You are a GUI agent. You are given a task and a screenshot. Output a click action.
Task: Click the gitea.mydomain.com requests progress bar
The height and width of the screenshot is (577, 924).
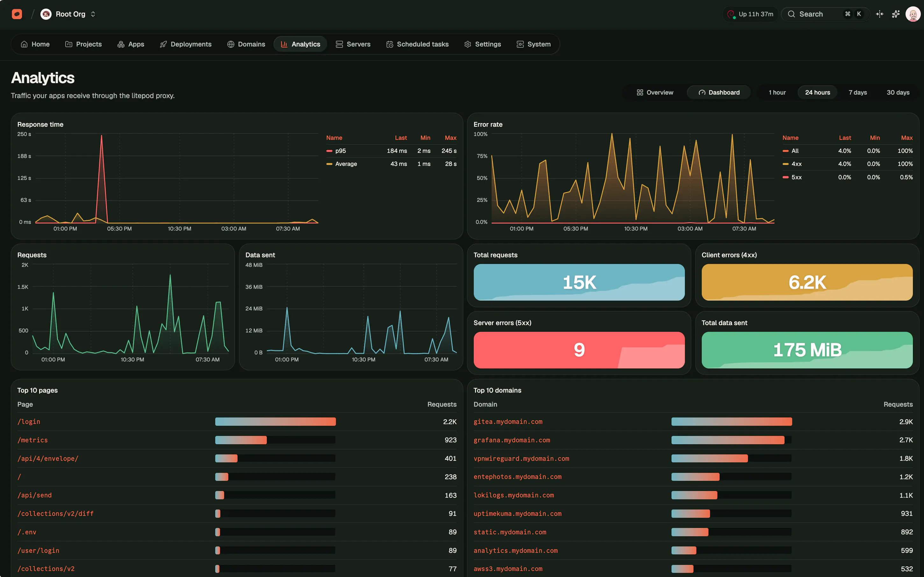(x=731, y=422)
